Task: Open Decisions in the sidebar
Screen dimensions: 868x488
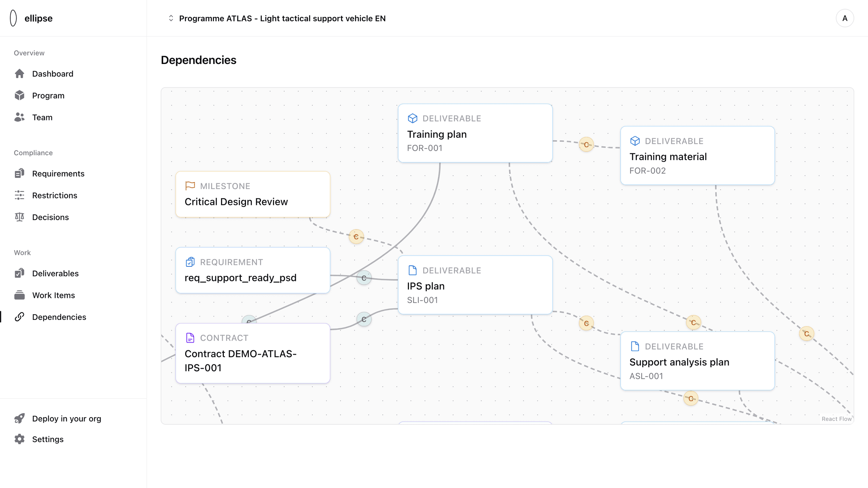Action: coord(50,217)
